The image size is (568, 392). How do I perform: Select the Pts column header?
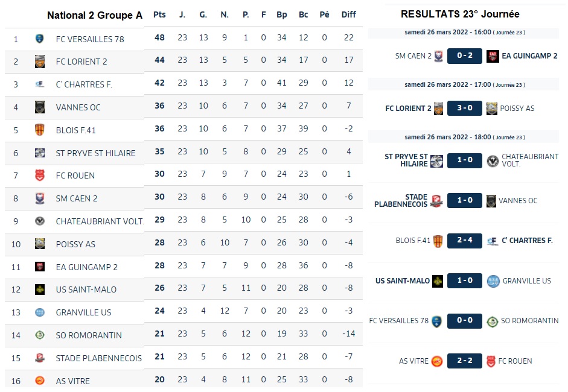[x=159, y=15]
